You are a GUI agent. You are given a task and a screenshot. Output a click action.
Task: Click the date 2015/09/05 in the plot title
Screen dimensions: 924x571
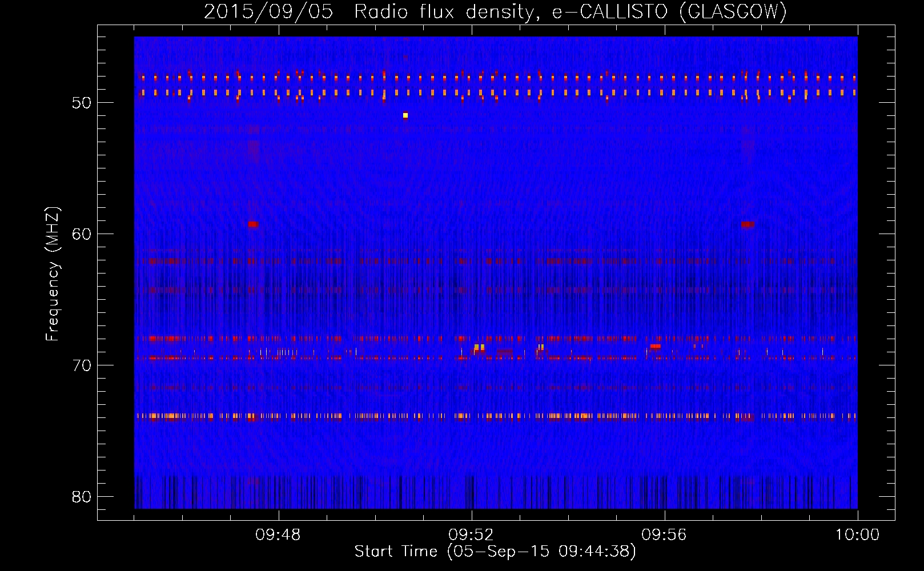point(268,11)
